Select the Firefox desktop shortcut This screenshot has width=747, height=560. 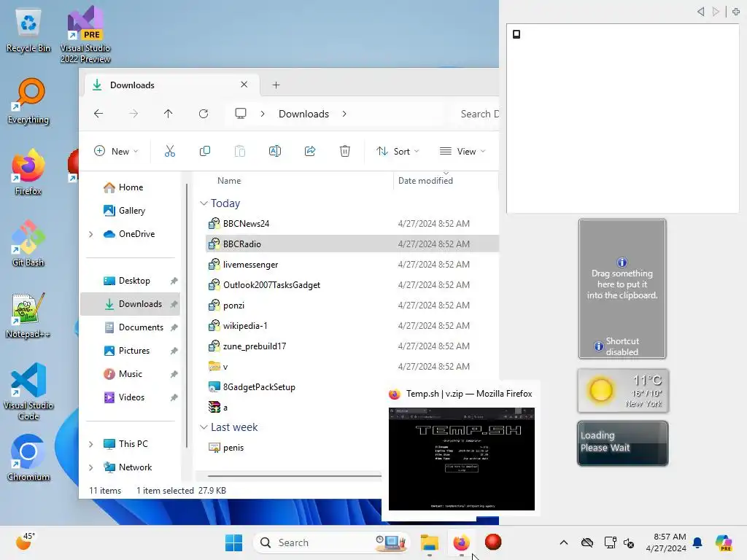click(28, 172)
